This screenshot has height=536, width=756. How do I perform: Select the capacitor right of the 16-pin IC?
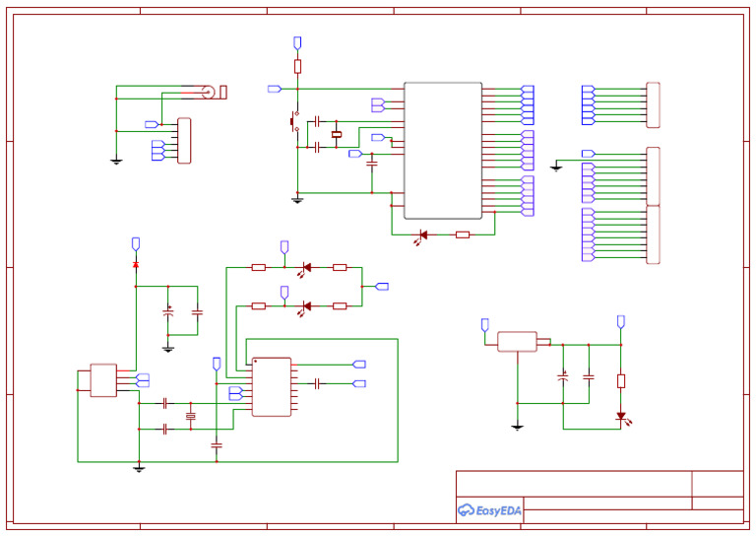(317, 384)
